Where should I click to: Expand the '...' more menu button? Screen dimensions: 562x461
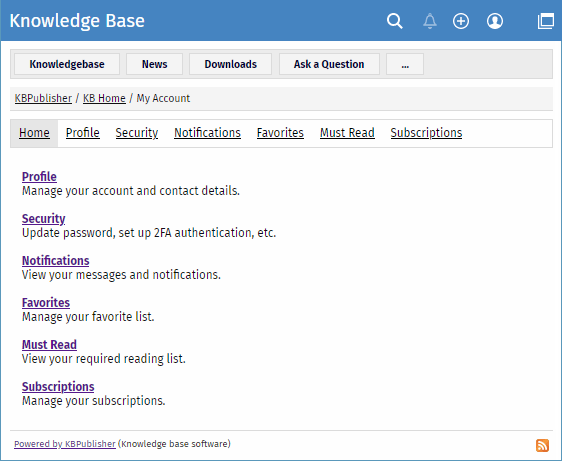click(405, 64)
